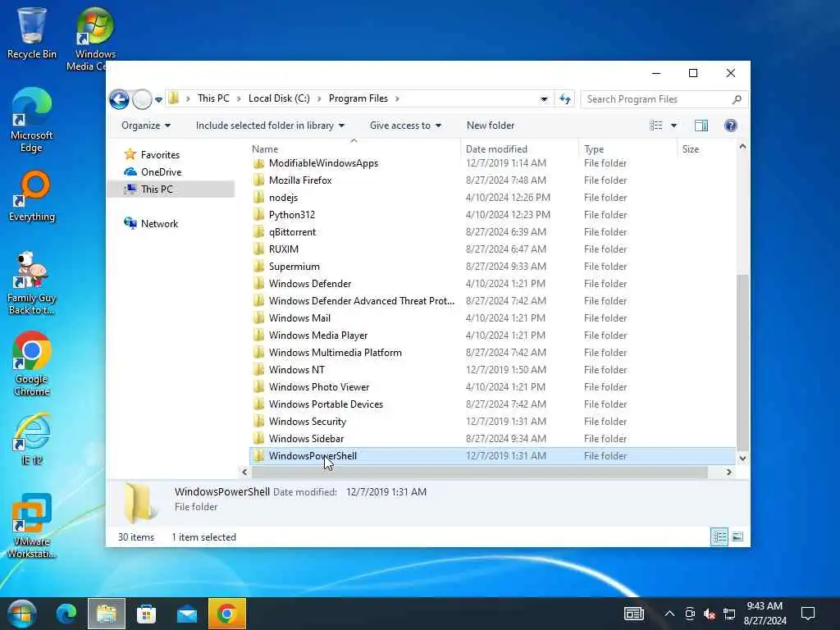Screen dimensions: 840x630
Task: Select Windows Defender Advanced Threat Protection folder
Action: pos(361,301)
